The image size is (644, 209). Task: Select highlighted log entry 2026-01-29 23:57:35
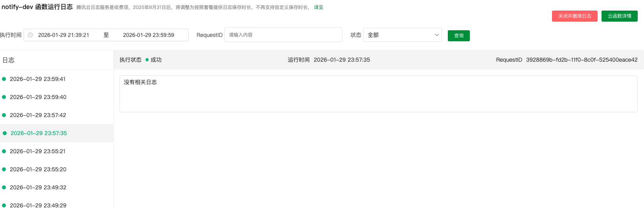(x=39, y=133)
